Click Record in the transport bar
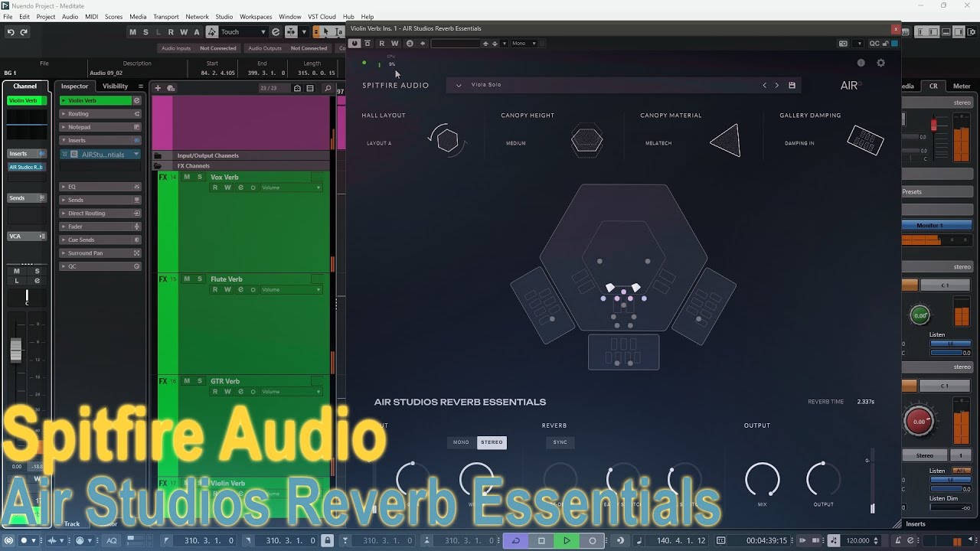 click(x=592, y=540)
